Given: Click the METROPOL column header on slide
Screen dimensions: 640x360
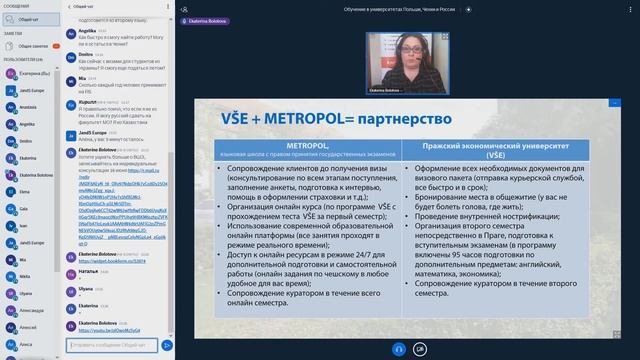Looking at the screenshot, I should (307, 150).
